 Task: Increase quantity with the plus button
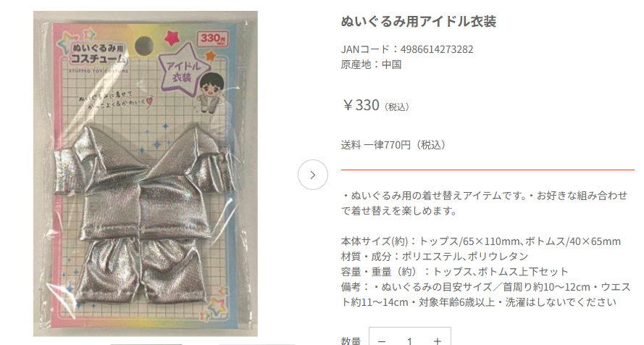tap(438, 341)
